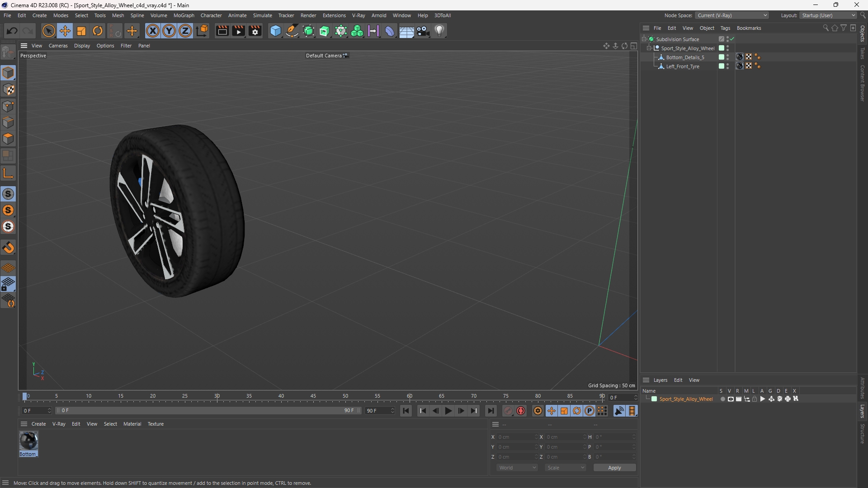The width and height of the screenshot is (868, 488).
Task: Go to start of animation
Action: [x=406, y=411]
